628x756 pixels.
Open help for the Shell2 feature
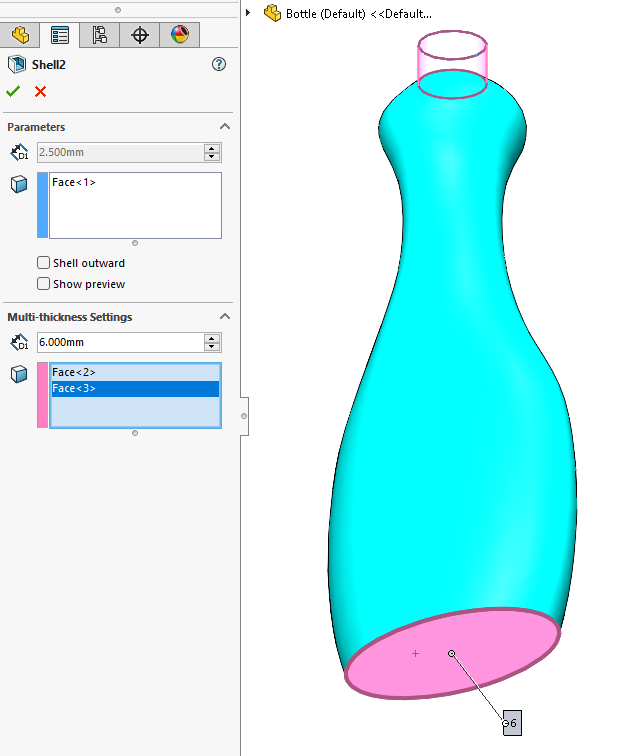tap(220, 64)
